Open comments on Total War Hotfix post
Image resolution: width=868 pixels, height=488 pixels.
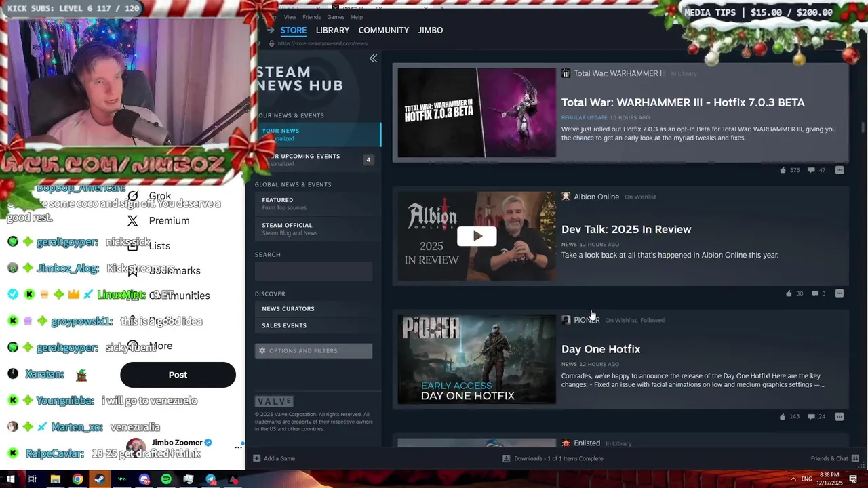click(811, 170)
